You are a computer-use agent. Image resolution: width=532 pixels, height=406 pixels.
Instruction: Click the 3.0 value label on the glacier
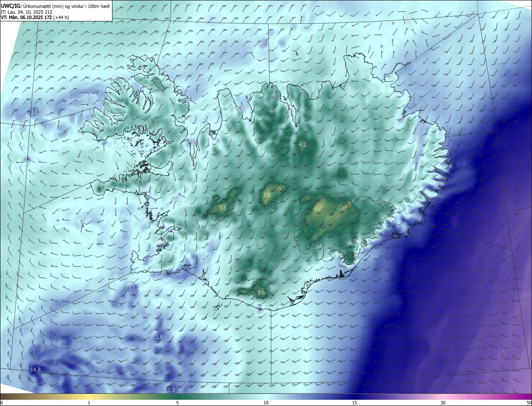267,195
